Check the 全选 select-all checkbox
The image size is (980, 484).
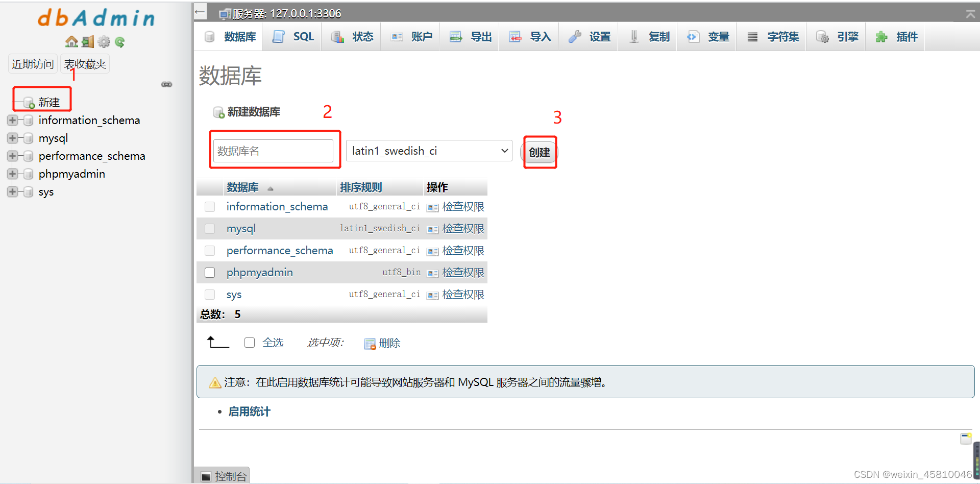[250, 343]
